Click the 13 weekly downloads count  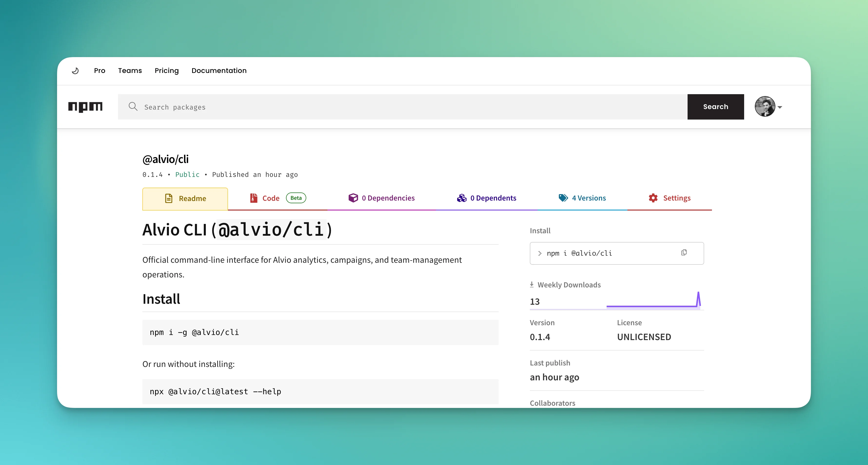[535, 302]
